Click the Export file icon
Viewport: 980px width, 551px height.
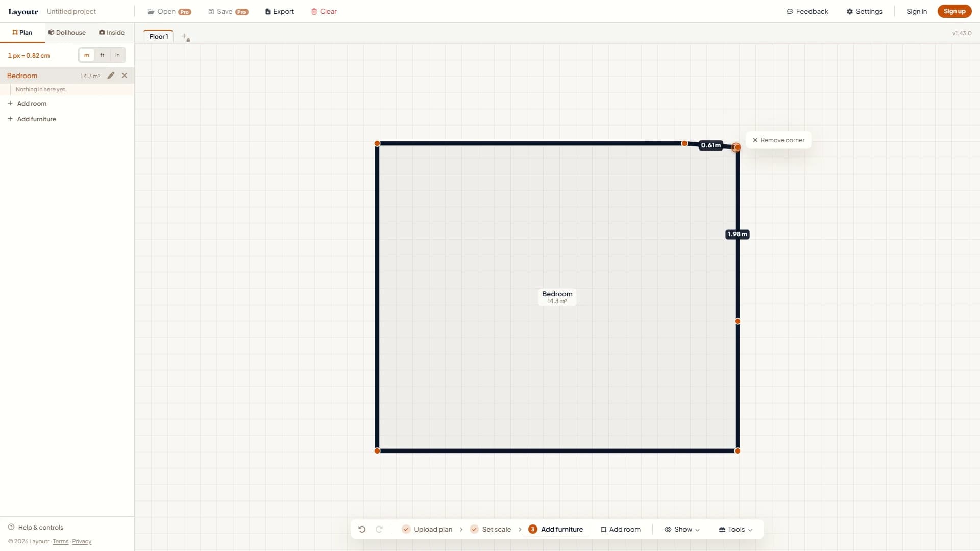coord(279,11)
